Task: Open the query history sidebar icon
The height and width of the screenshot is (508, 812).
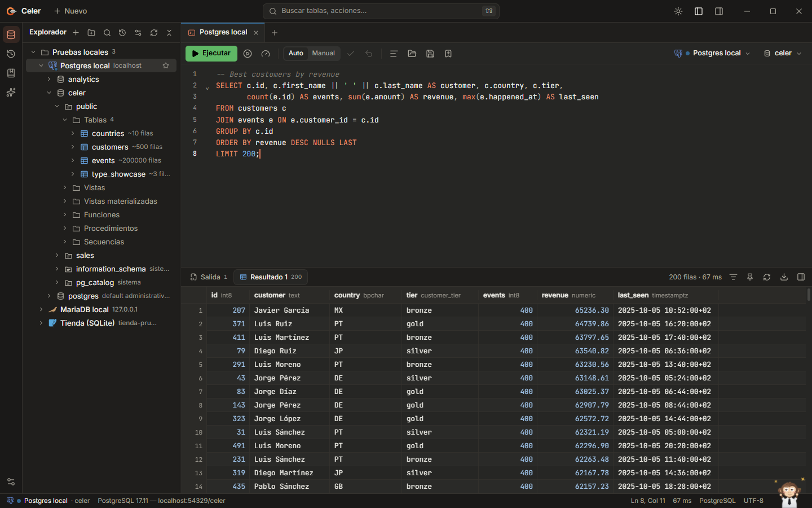Action: tap(11, 54)
